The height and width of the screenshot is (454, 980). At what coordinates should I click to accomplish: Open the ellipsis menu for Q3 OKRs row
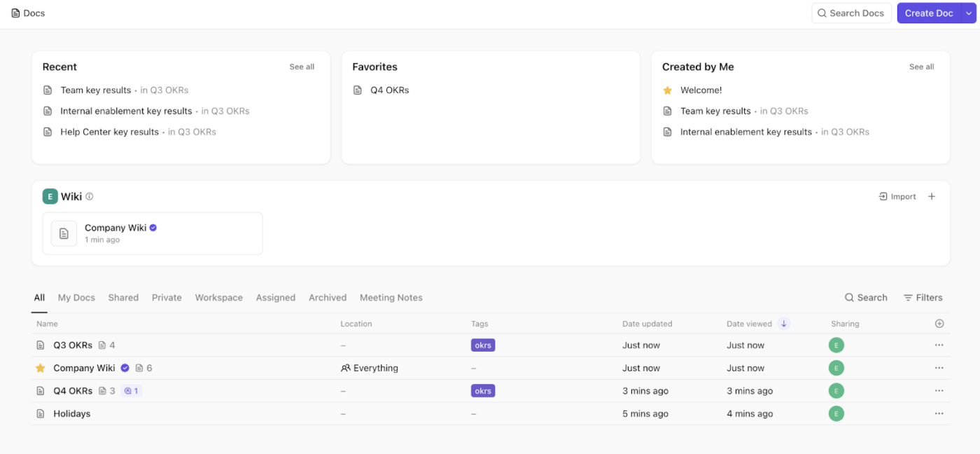[x=939, y=345]
